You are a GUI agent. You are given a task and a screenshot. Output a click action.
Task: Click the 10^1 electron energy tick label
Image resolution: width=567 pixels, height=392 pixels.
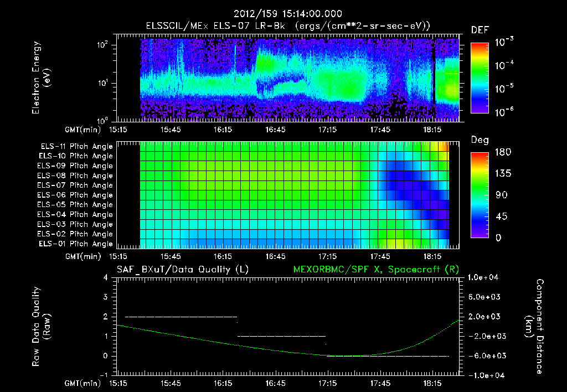pos(102,83)
